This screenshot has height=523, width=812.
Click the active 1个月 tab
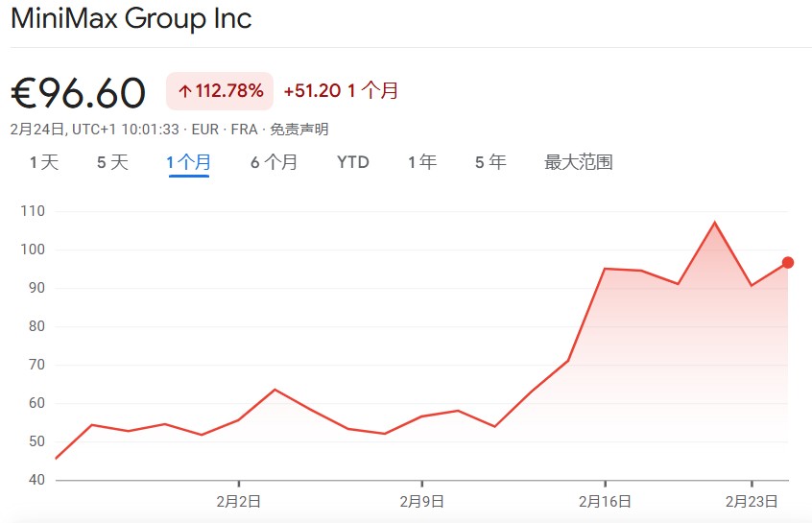coord(189,162)
